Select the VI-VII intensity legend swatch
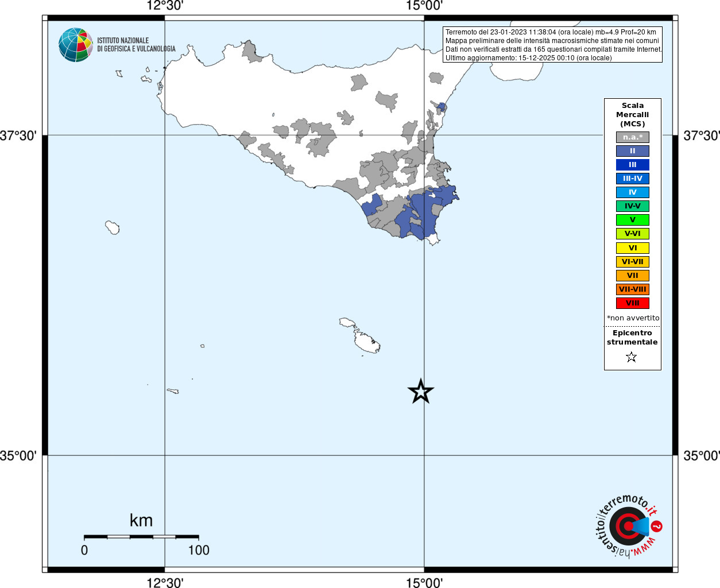 click(633, 262)
